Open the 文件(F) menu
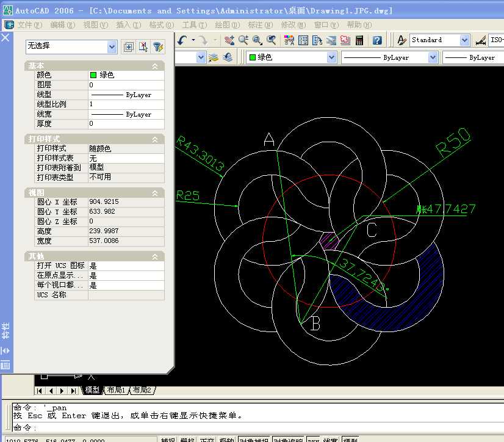The image size is (504, 442). [x=29, y=25]
